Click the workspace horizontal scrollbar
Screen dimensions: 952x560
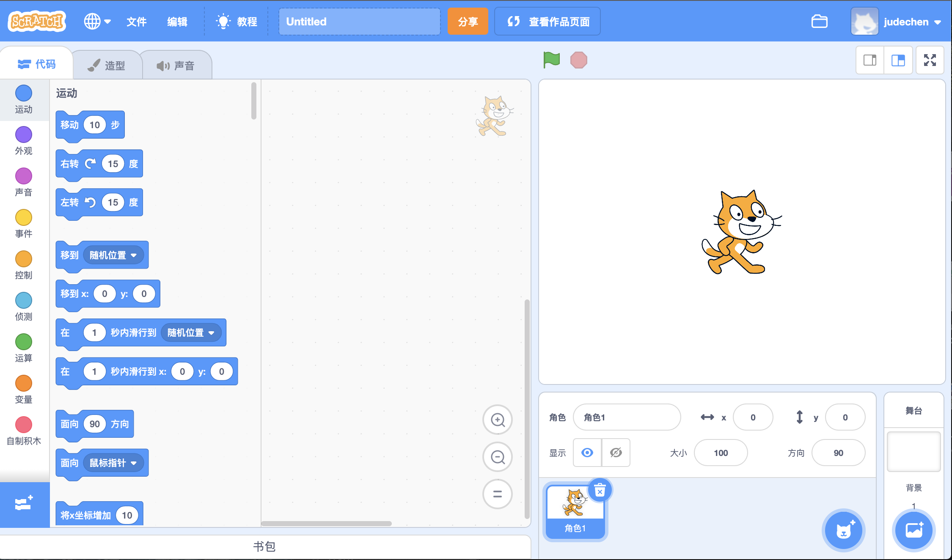pyautogui.click(x=326, y=524)
